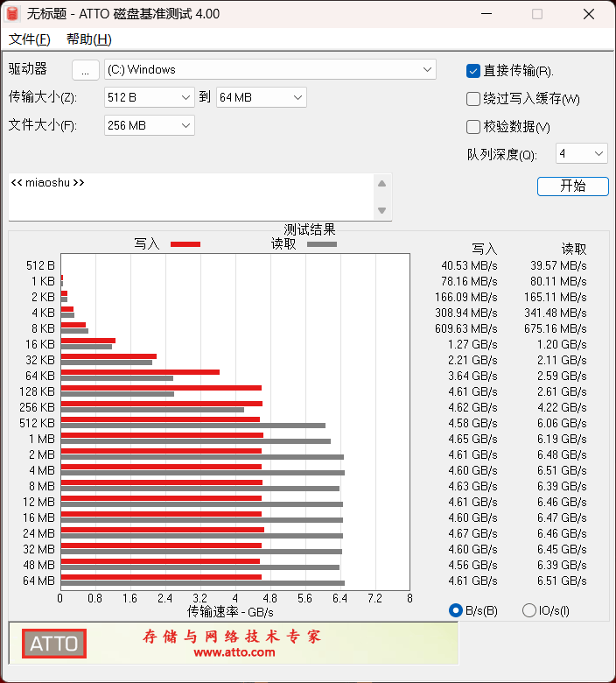This screenshot has height=683, width=616.
Task: Open the 文件 menu
Action: coord(29,39)
